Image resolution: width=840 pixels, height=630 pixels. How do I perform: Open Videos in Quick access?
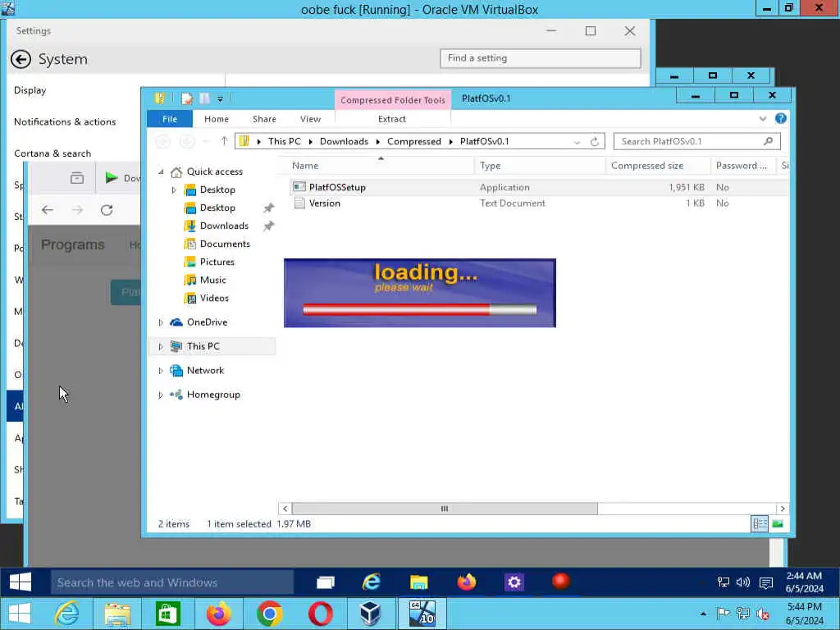[x=214, y=298]
